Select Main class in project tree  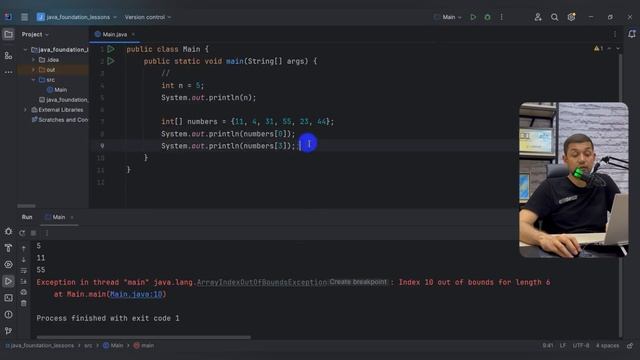[57, 90]
